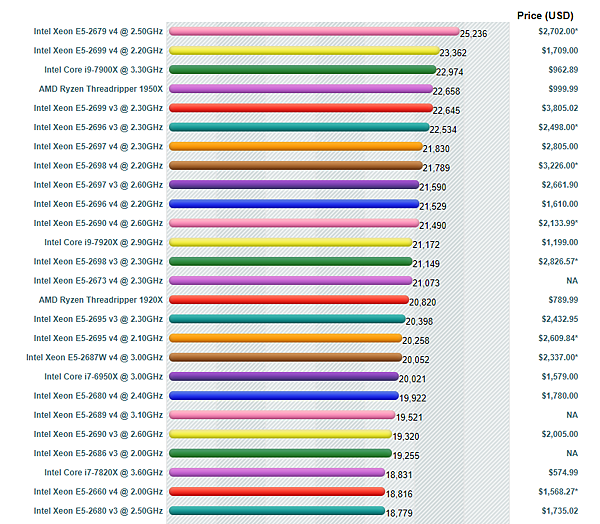Click the green bar scoring 22,974
The image size is (600, 524).
302,70
